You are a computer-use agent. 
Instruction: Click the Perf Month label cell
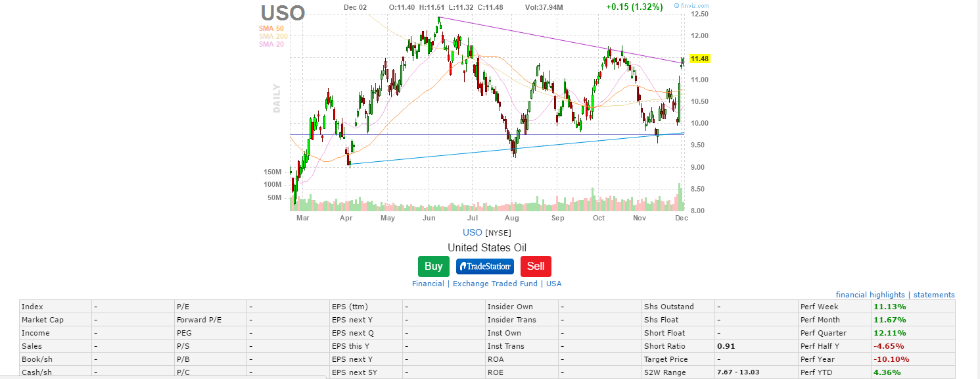click(833, 320)
